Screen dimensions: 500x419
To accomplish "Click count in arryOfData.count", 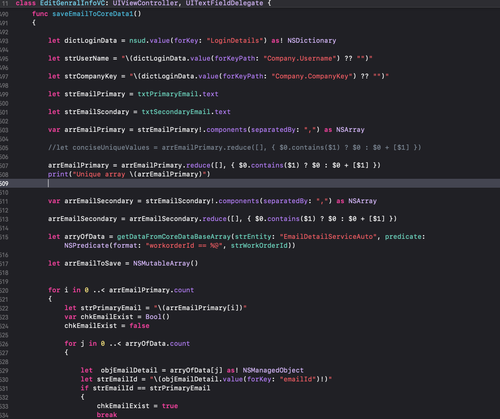I will [180, 343].
